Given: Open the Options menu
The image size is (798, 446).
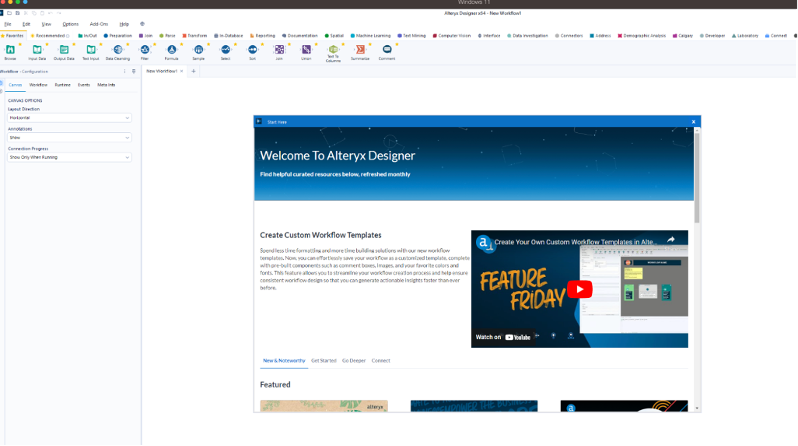Looking at the screenshot, I should (70, 24).
